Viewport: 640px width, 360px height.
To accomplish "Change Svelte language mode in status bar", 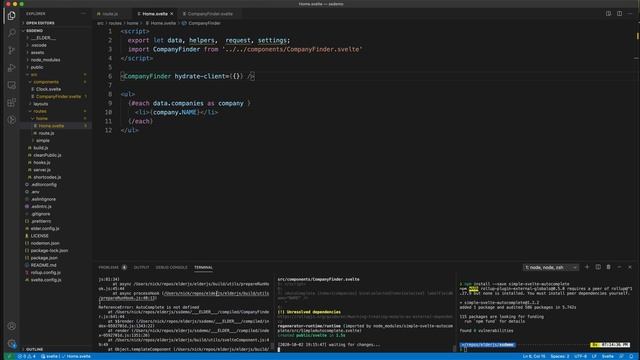I will (x=607, y=356).
